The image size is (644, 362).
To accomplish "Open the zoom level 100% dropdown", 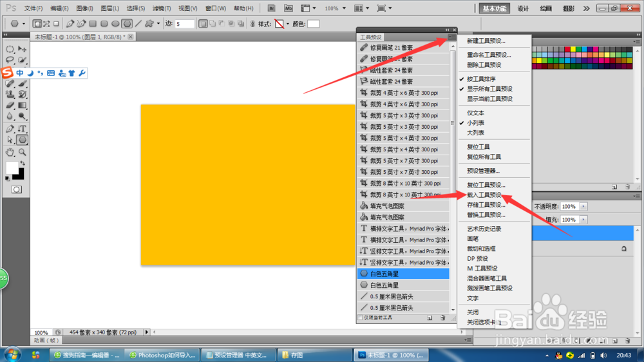I will tap(344, 8).
